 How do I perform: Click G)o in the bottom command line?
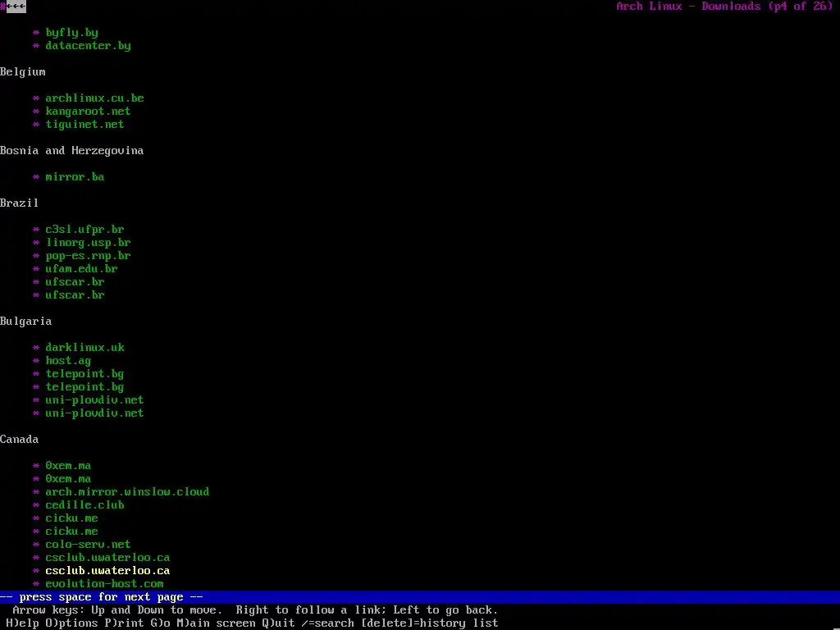pyautogui.click(x=160, y=623)
